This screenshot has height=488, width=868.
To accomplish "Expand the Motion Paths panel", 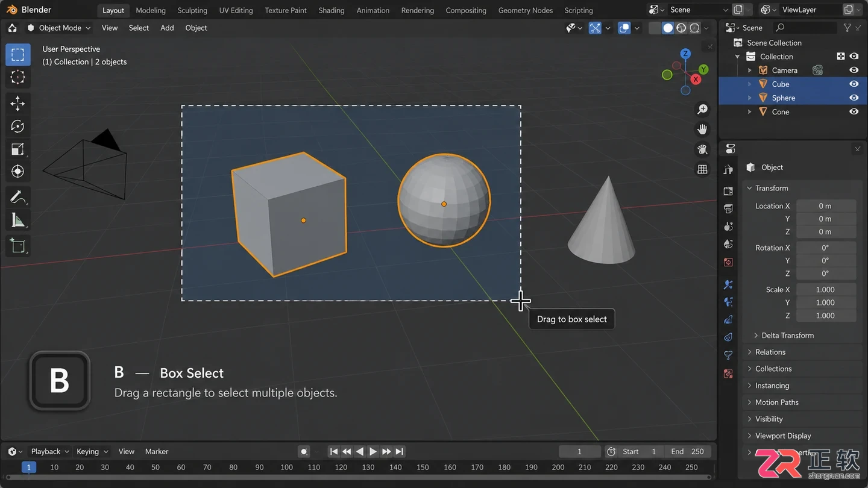I will [749, 402].
